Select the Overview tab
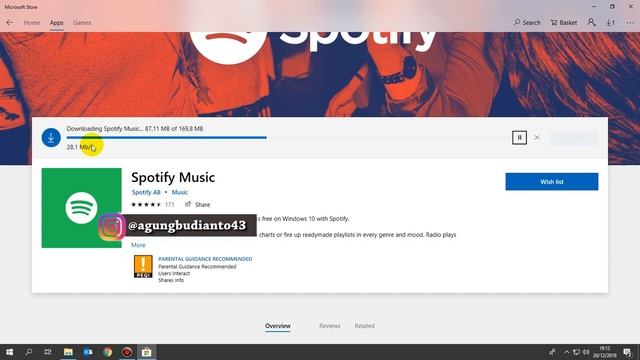The image size is (640, 360). point(278,326)
